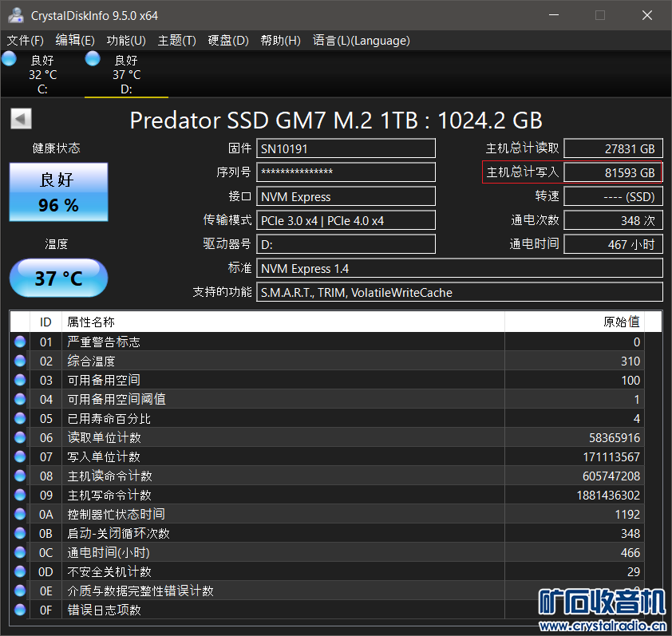
Task: Open the 功能(U) menu
Action: (x=126, y=41)
